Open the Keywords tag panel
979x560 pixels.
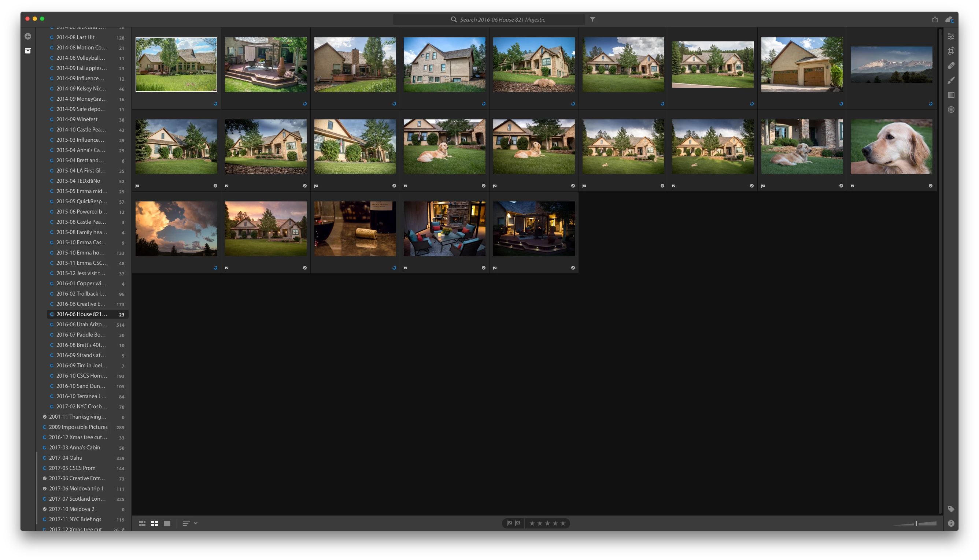[x=951, y=509]
